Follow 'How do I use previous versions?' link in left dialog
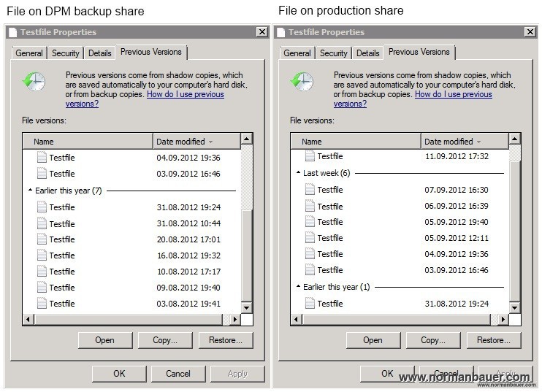 (185, 95)
